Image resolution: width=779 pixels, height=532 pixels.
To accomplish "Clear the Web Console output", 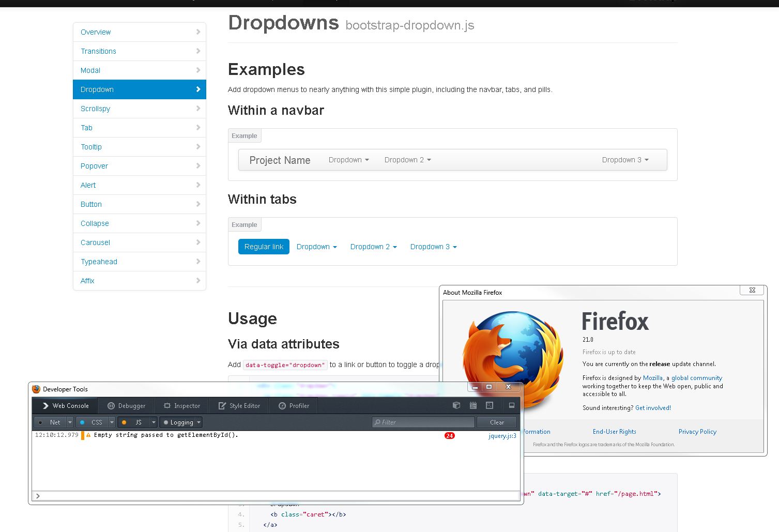I will pyautogui.click(x=497, y=422).
